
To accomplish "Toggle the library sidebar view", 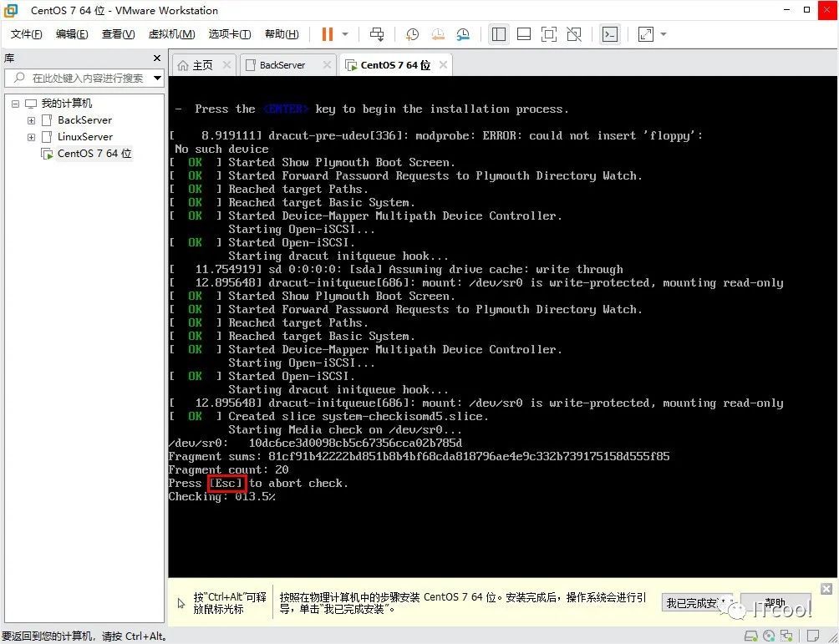I will 499,34.
